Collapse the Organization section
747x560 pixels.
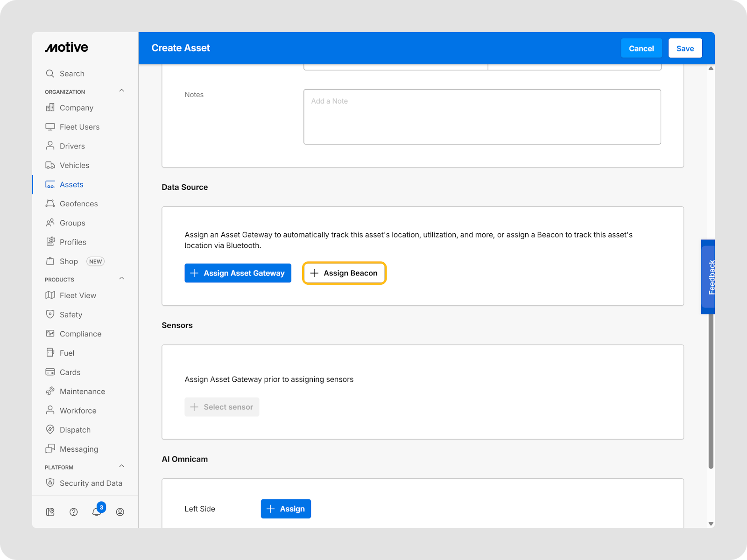pos(121,91)
